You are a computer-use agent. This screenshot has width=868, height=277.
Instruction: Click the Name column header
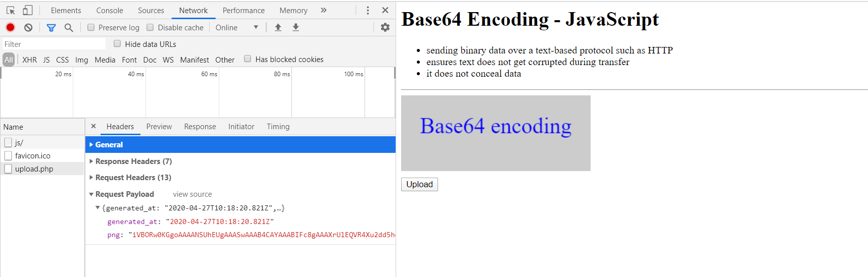(42, 127)
